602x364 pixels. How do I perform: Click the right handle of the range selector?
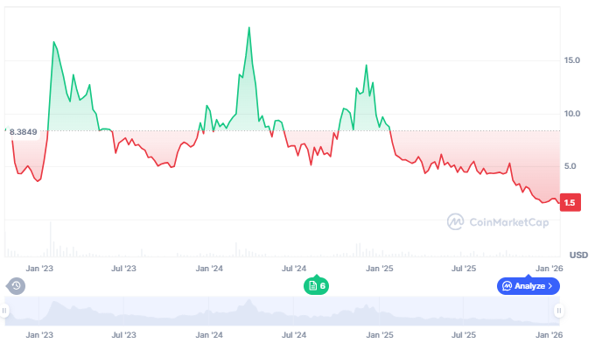[558, 311]
